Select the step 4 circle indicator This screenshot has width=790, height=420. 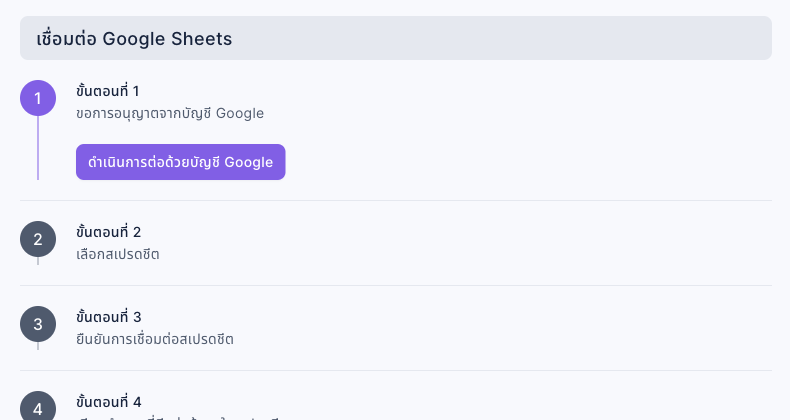[38, 406]
